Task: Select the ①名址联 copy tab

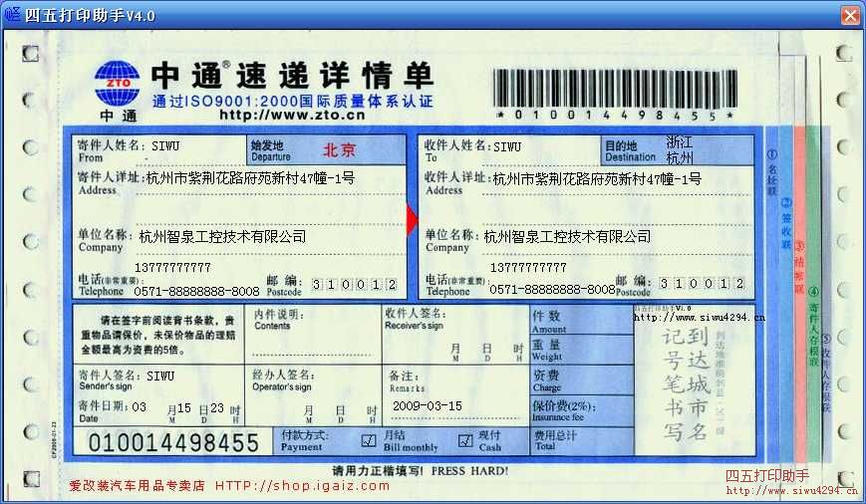Action: (x=772, y=172)
